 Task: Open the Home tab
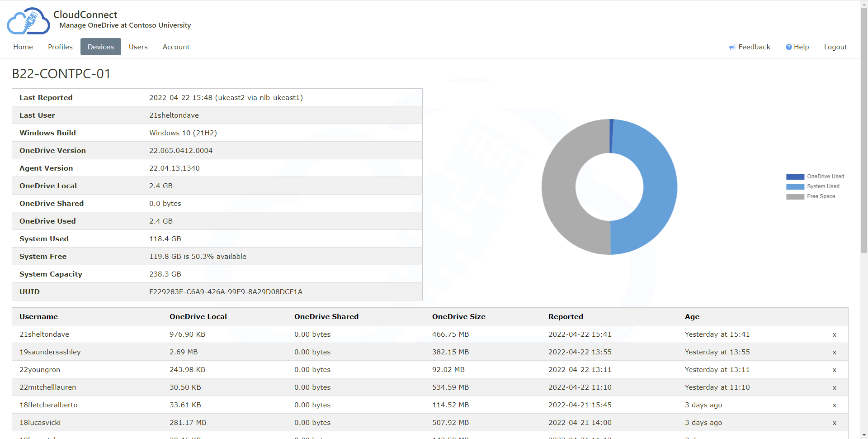23,47
